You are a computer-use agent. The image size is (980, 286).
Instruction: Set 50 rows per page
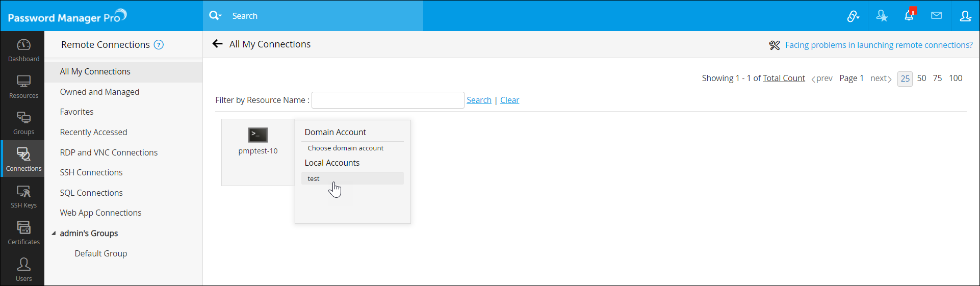[x=921, y=78]
